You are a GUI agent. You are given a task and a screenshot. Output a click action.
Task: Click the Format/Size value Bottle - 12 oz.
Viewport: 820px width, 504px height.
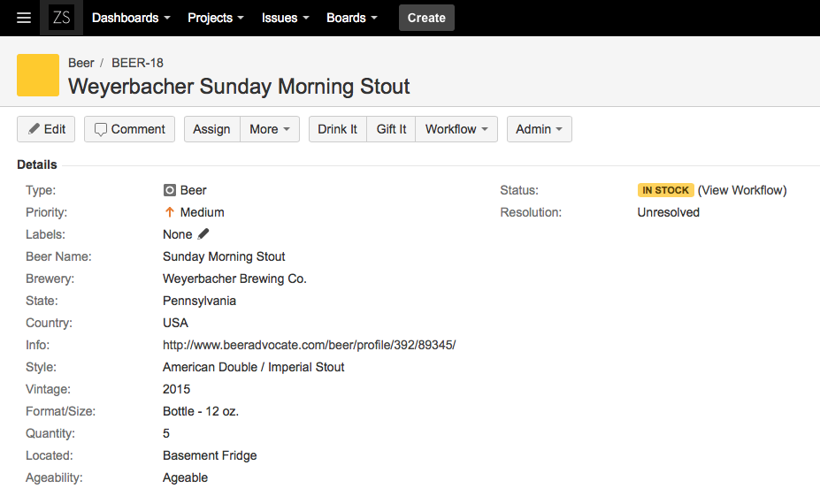[201, 411]
